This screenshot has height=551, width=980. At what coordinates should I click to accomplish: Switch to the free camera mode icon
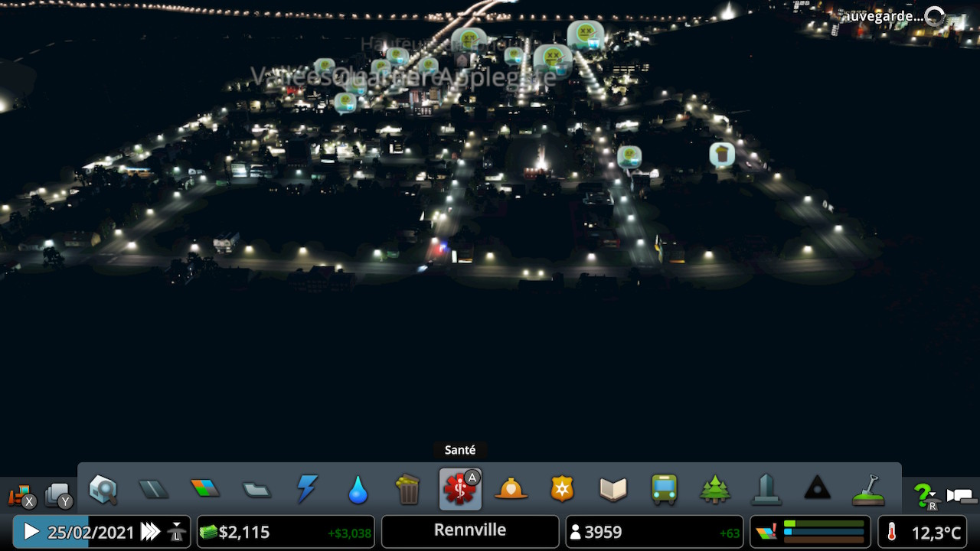pyautogui.click(x=962, y=496)
